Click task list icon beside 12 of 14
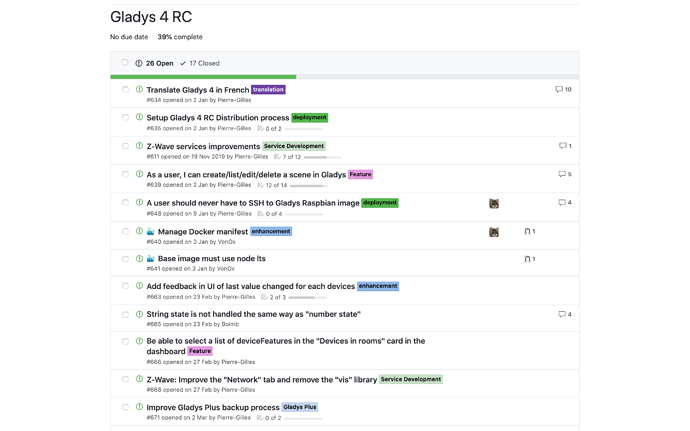690x431 pixels. 260,185
